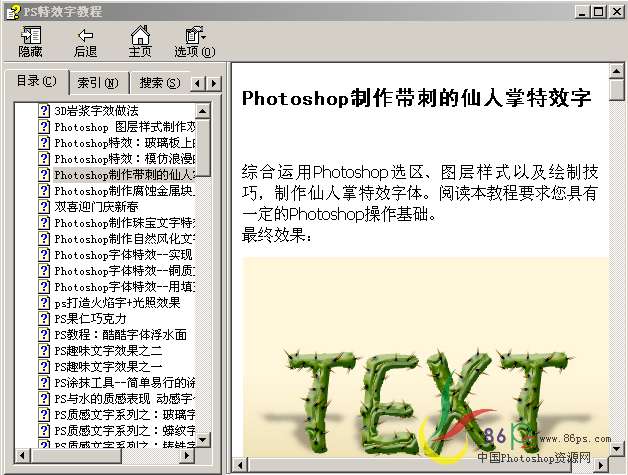Open topic Photoshop 图层样式制作

coord(125,127)
